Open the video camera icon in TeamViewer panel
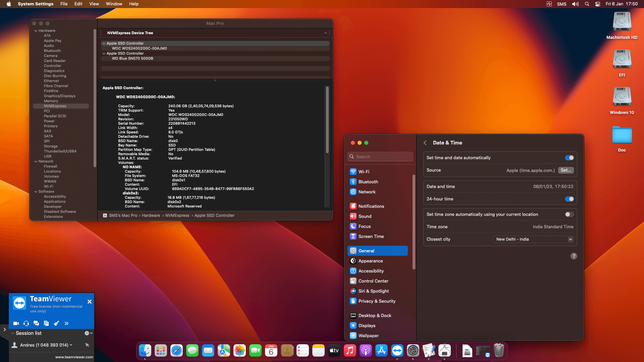The height and width of the screenshot is (362, 644). click(16, 323)
